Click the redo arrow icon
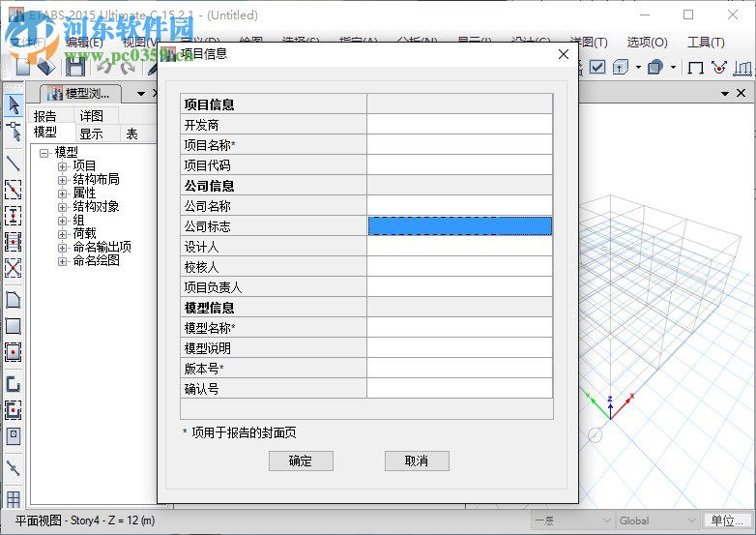This screenshot has width=756, height=535. pos(128,67)
